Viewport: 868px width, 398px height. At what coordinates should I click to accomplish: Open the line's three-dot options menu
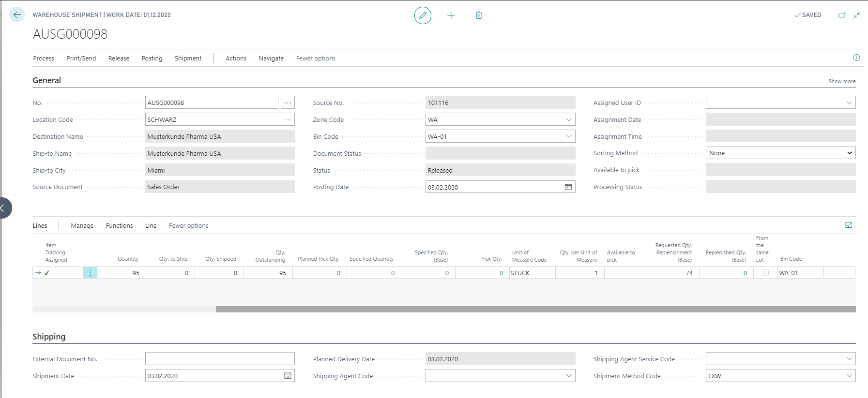tap(90, 273)
